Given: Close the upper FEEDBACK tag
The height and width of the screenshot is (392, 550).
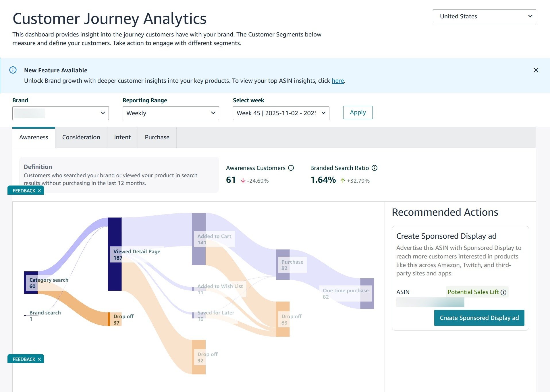Looking at the screenshot, I should coord(39,191).
